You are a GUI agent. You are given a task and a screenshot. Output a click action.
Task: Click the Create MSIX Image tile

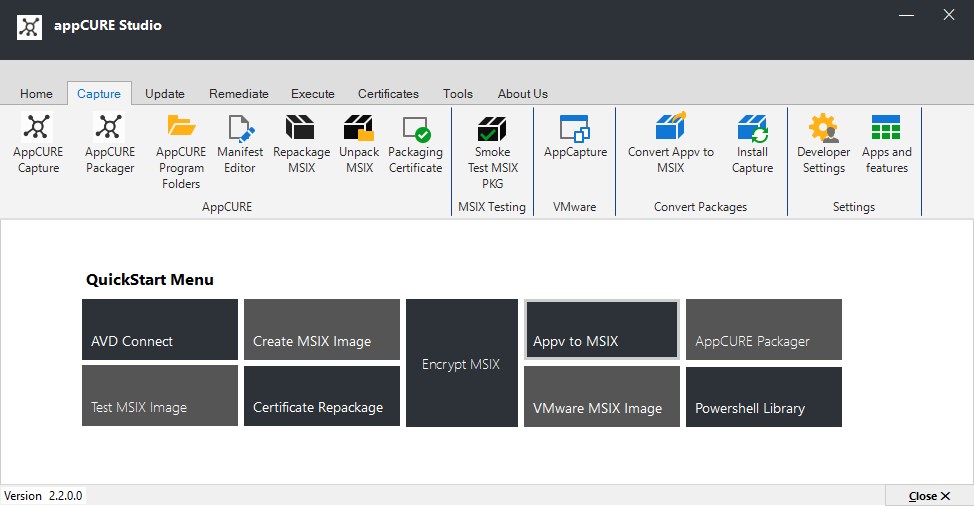click(x=322, y=330)
